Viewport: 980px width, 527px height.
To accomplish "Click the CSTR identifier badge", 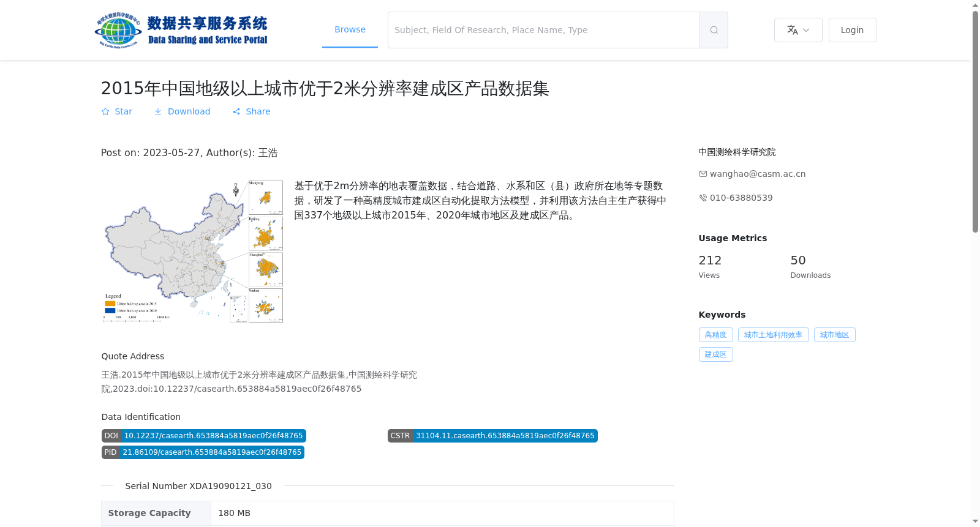I will coord(492,436).
